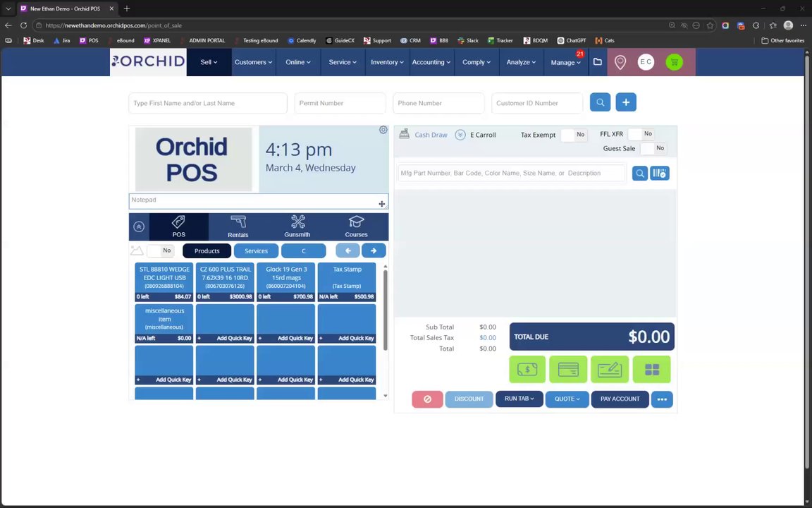This screenshot has width=812, height=508.
Task: Expand the Customers menu
Action: [253, 62]
